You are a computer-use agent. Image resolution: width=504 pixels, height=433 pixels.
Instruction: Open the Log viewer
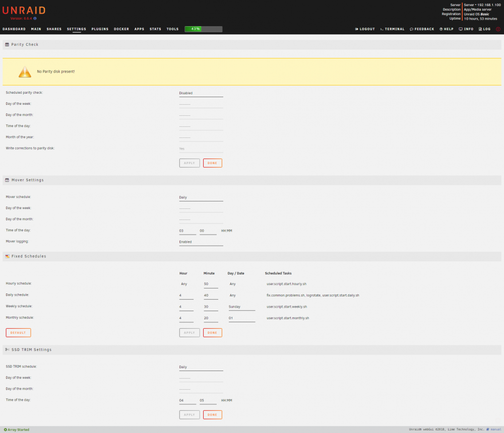485,29
